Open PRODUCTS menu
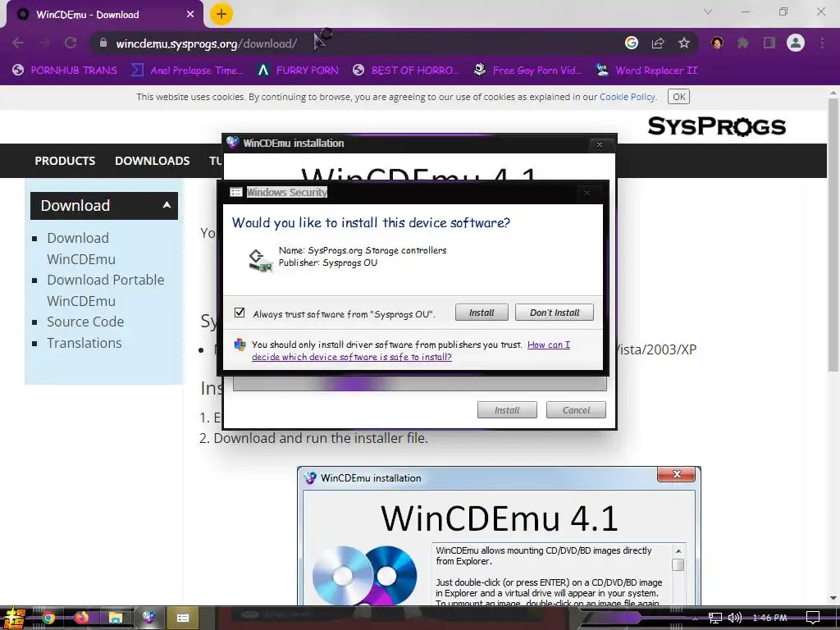 pyautogui.click(x=65, y=161)
